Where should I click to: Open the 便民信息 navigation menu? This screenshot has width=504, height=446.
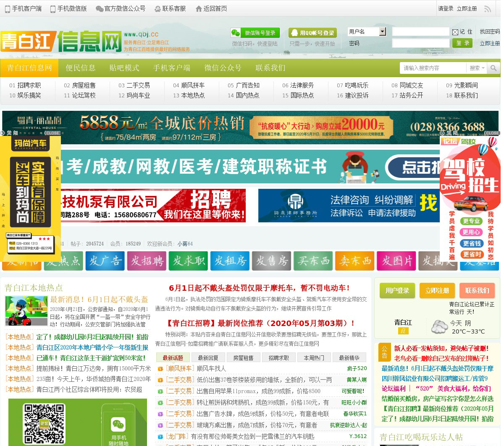coord(81,68)
